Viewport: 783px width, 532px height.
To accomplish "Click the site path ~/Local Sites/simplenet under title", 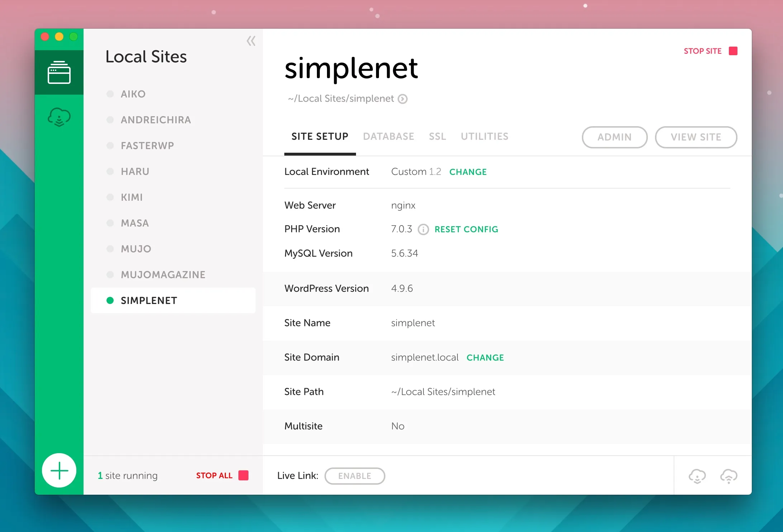I will [x=341, y=99].
